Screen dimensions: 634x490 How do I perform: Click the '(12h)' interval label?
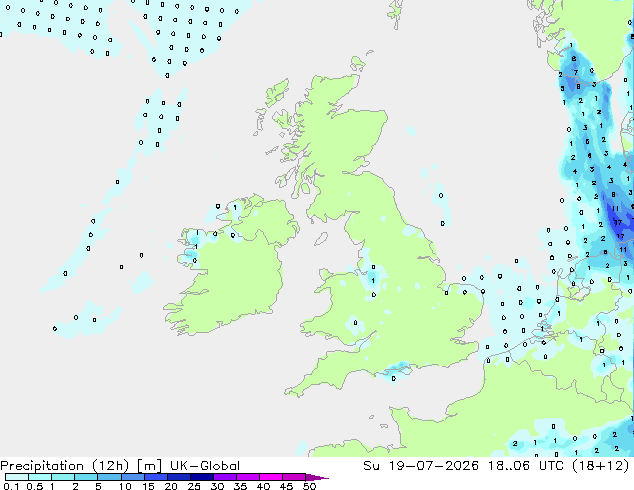click(x=110, y=466)
